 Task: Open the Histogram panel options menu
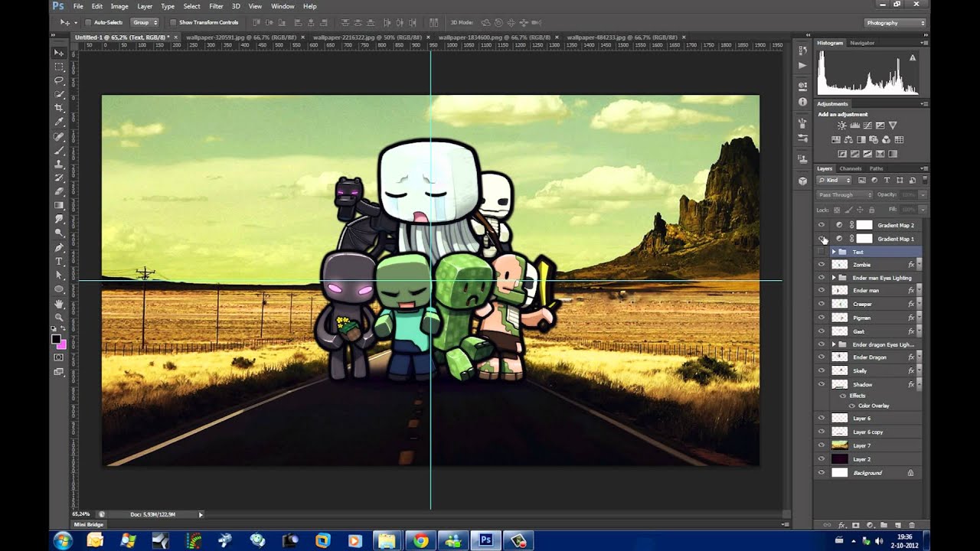(x=925, y=43)
